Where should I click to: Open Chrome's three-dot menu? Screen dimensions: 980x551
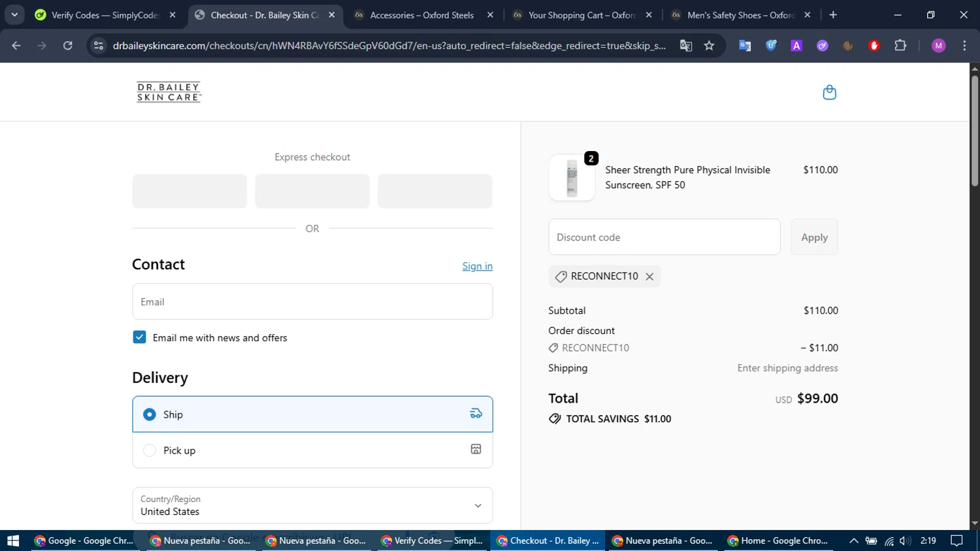pyautogui.click(x=964, y=46)
